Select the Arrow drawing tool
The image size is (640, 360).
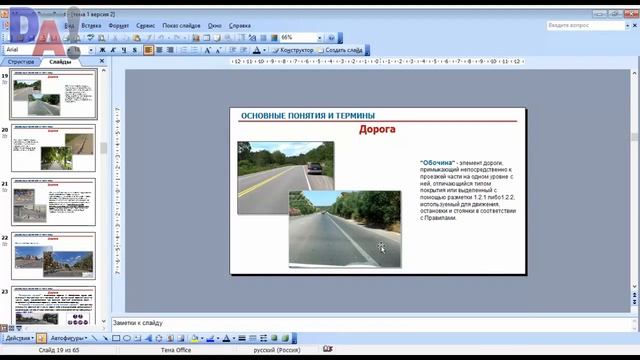click(x=106, y=338)
